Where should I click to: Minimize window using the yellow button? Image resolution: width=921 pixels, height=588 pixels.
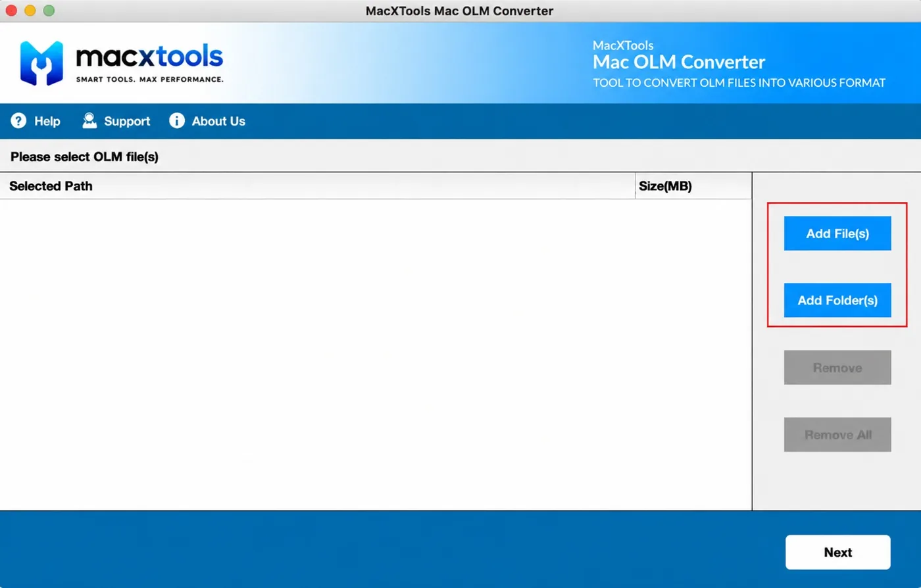30,11
